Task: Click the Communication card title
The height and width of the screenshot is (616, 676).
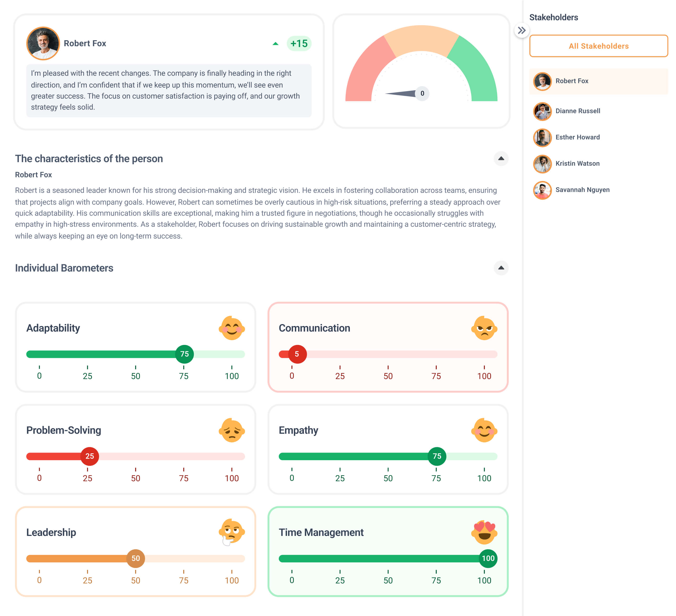Action: point(314,328)
